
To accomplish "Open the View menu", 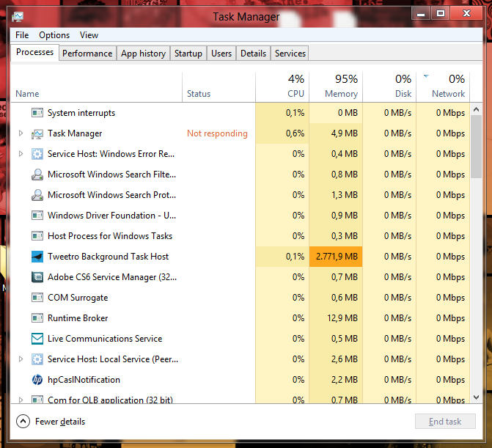I will [x=89, y=35].
